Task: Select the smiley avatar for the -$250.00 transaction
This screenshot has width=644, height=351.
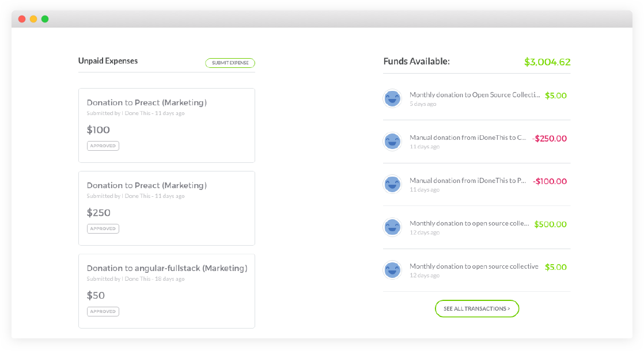Action: click(x=392, y=141)
